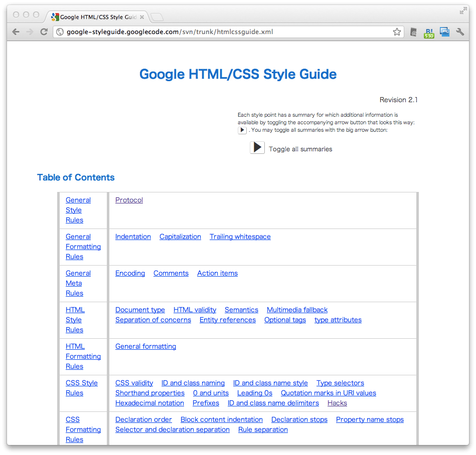
Task: Go to Capitalization section
Action: click(x=181, y=237)
